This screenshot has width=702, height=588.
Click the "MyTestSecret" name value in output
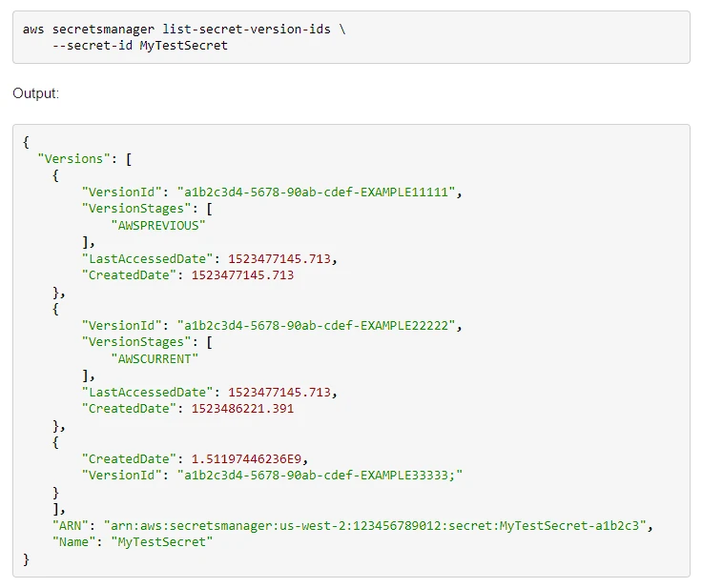pyautogui.click(x=161, y=542)
